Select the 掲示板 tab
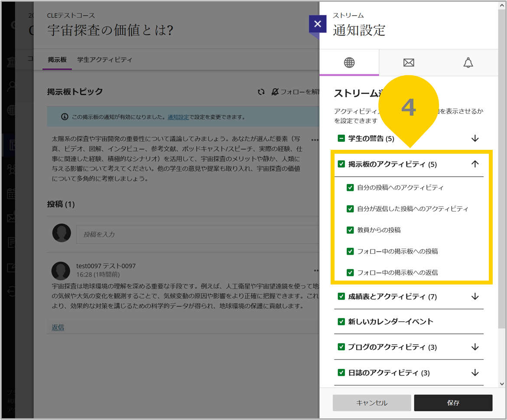Screen dimensions: 507x420 point(57,59)
